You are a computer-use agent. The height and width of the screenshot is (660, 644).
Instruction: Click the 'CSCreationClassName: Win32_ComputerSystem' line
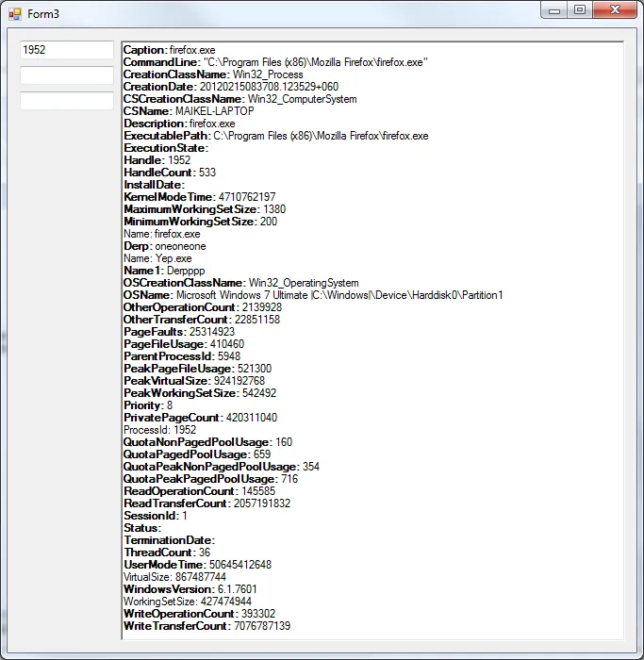click(x=239, y=99)
